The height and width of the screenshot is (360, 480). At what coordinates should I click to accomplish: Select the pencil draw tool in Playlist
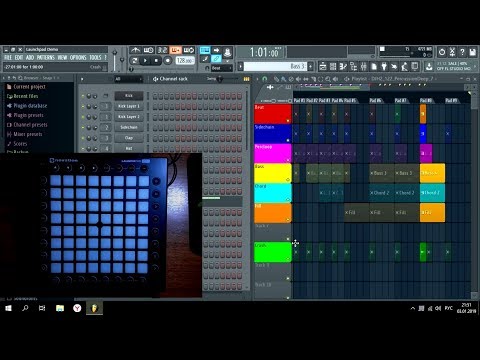276,79
